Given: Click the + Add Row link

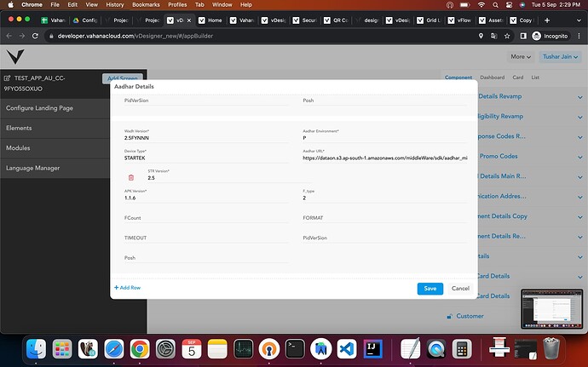Looking at the screenshot, I should click(x=127, y=288).
